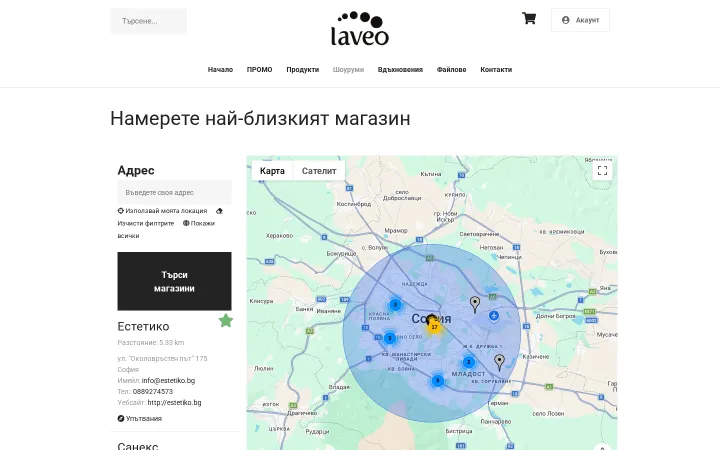Open the Файлове menu item
The width and height of the screenshot is (720, 450).
(x=451, y=70)
